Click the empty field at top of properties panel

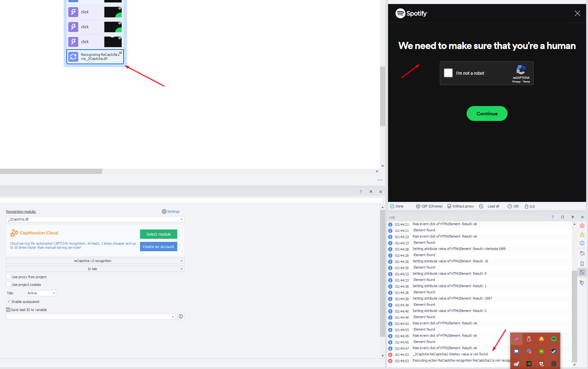point(191,200)
